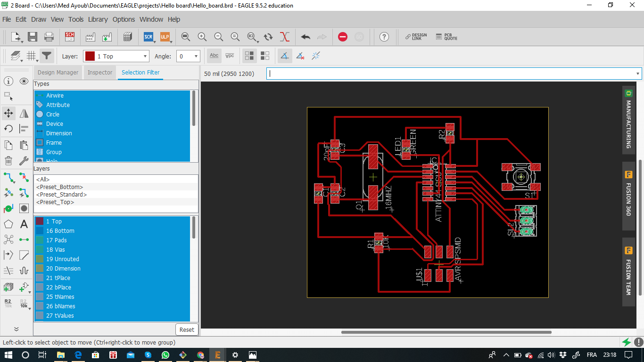644x362 pixels.
Task: Click the PCB Quote button
Action: [446, 37]
